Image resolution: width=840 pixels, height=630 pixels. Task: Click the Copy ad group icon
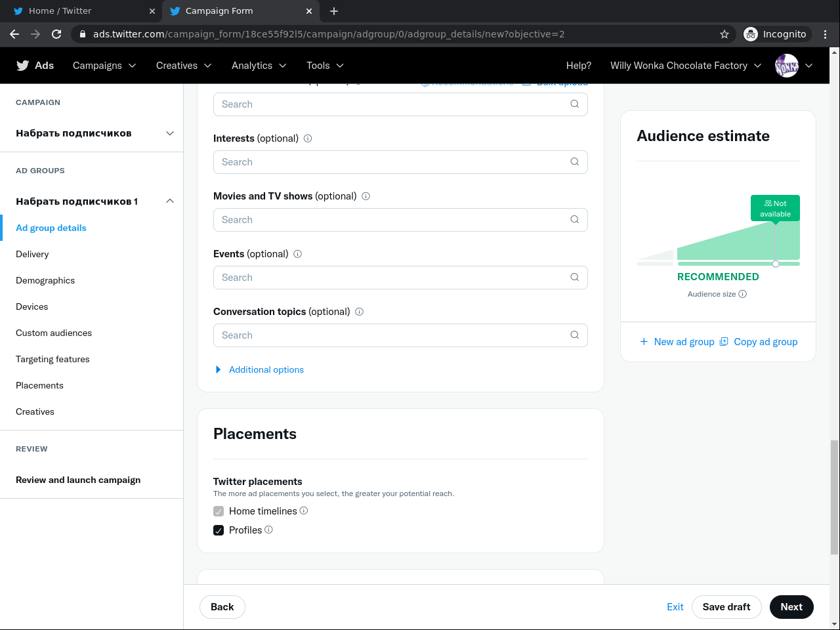coord(724,342)
